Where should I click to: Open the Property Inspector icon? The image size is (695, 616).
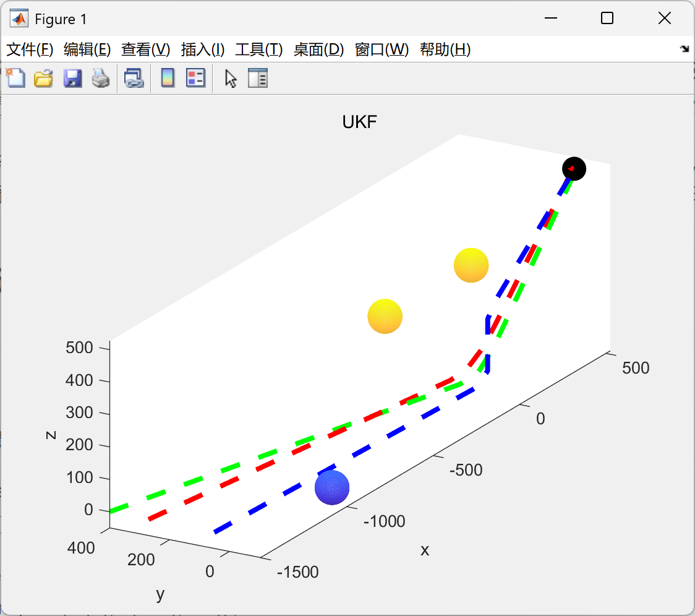click(257, 79)
